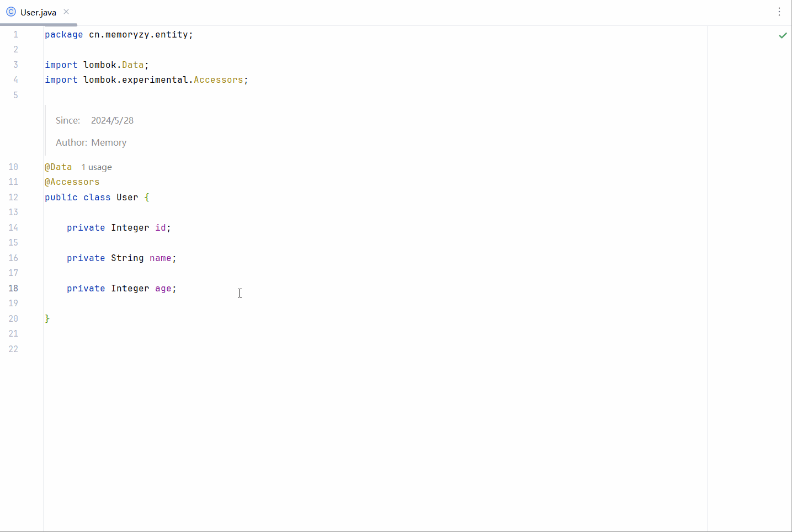
Task: Click the 'Since: 2024/5/28' doc line
Action: (x=94, y=120)
